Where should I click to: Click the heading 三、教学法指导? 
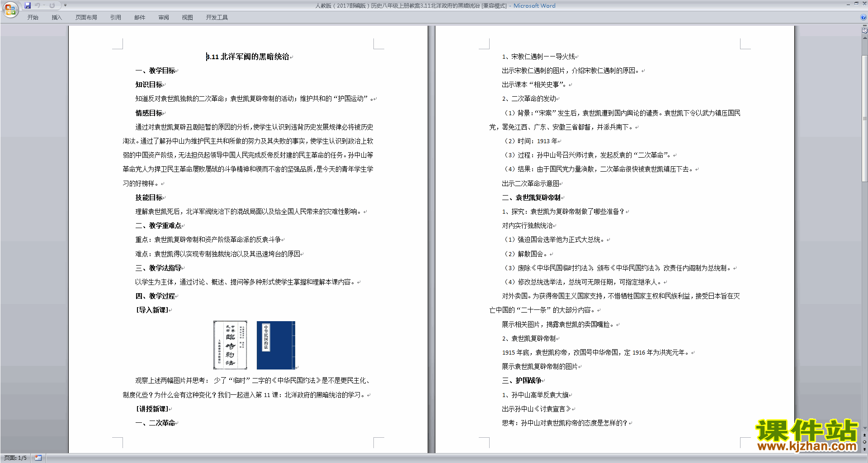pos(158,268)
